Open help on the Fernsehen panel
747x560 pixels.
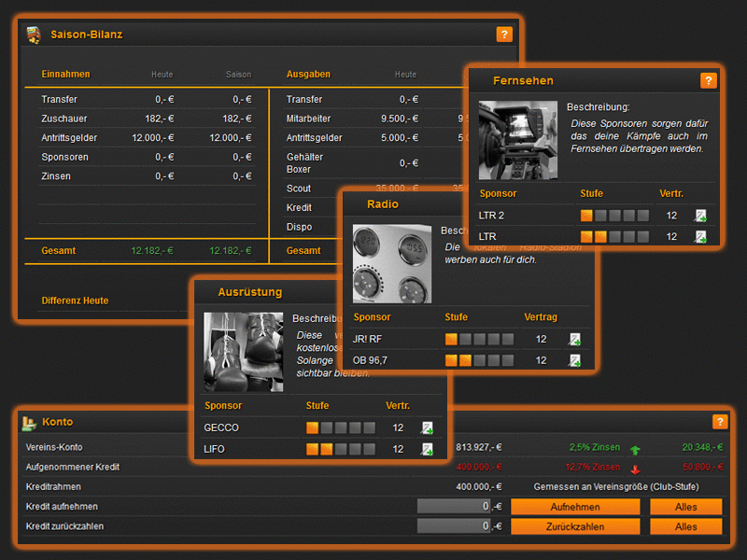click(709, 80)
